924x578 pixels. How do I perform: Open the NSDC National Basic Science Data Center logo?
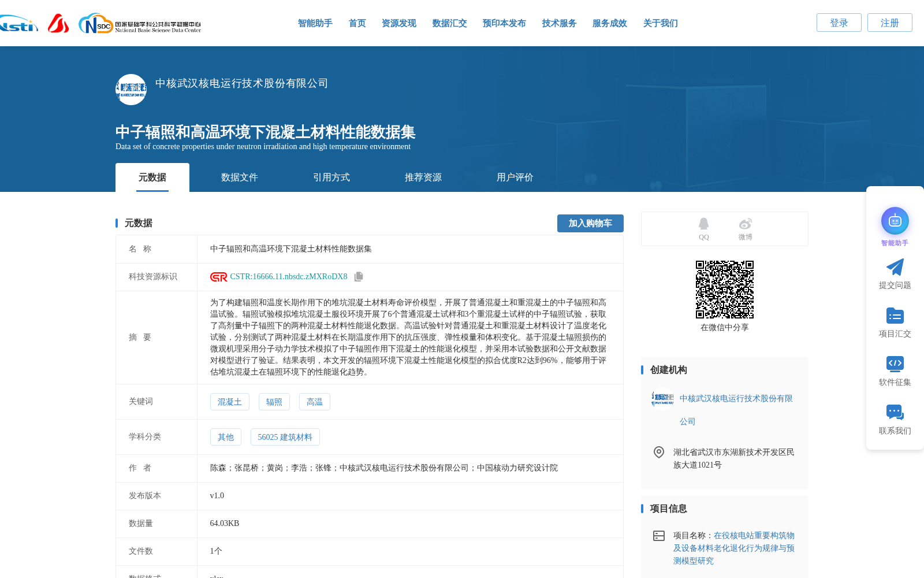[140, 24]
